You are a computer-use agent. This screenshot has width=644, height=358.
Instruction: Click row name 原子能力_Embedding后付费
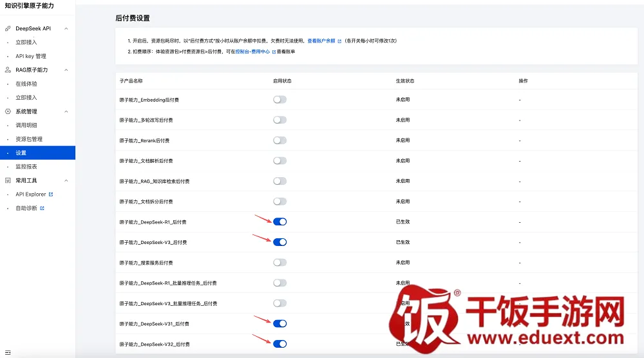[x=149, y=100]
